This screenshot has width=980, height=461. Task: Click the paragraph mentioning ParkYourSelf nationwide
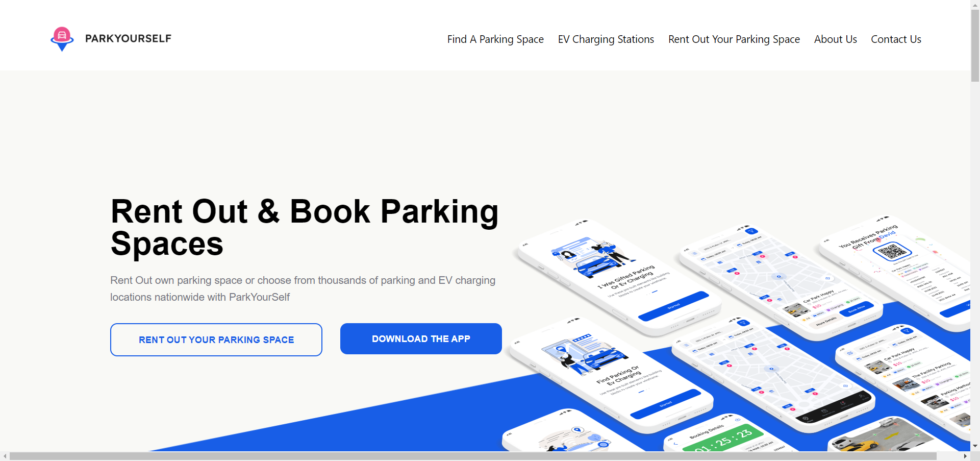(303, 288)
